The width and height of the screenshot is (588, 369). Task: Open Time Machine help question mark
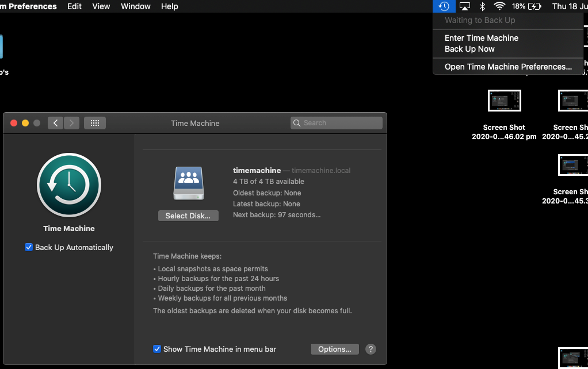pos(371,349)
